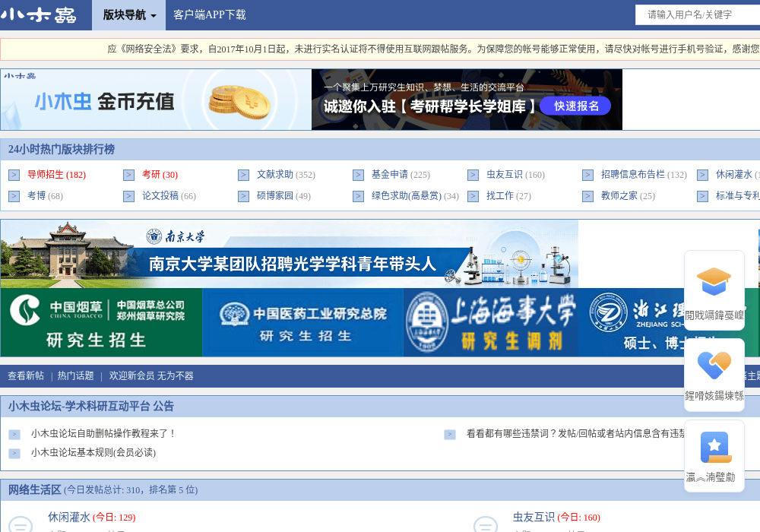Click arrow icon beside 文献求助
760x532 pixels.
click(243, 175)
